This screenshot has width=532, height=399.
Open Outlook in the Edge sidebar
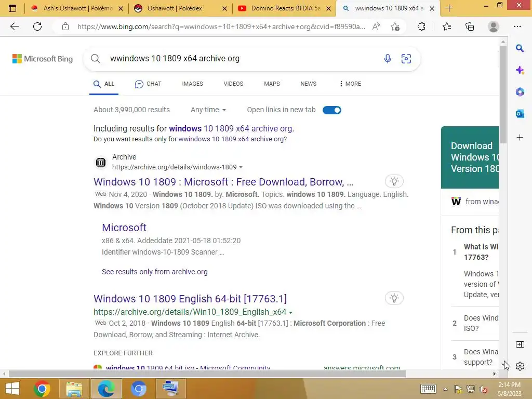click(x=520, y=114)
